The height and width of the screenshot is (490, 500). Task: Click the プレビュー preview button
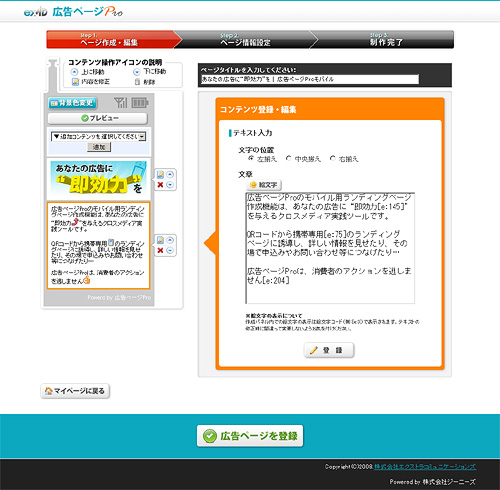98,118
